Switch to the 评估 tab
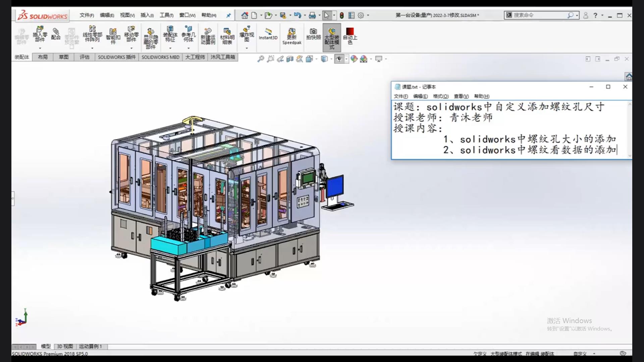The height and width of the screenshot is (362, 644). click(85, 57)
